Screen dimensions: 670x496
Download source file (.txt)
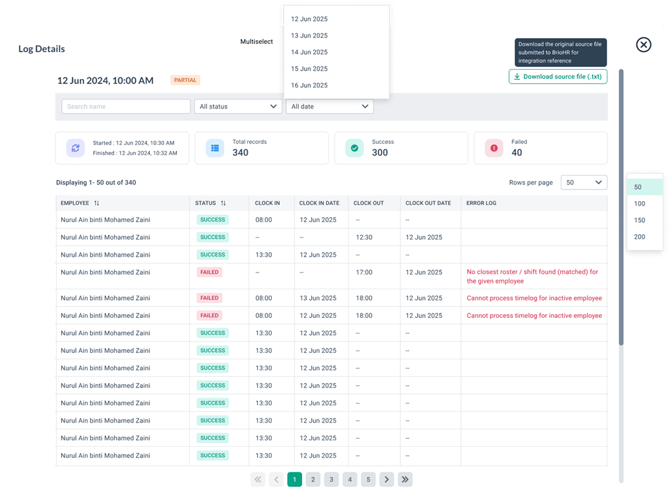pos(557,77)
